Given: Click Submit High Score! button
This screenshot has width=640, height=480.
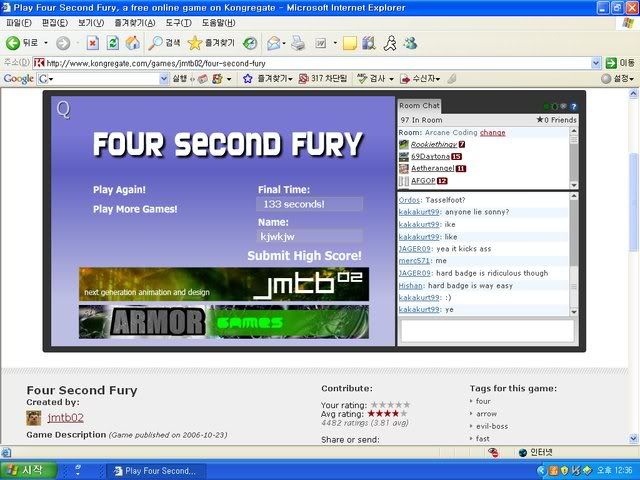Looking at the screenshot, I should (304, 256).
